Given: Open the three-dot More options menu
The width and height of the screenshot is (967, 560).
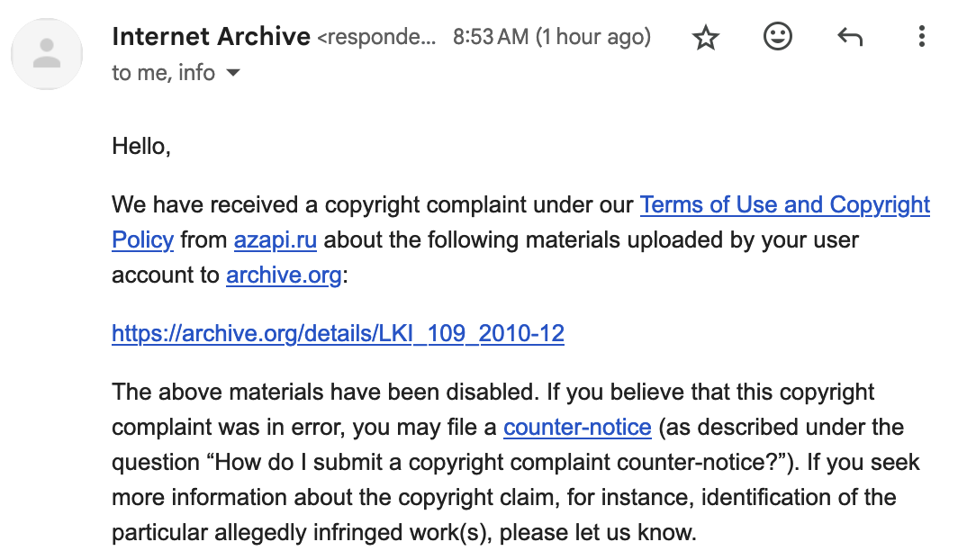Looking at the screenshot, I should (921, 37).
